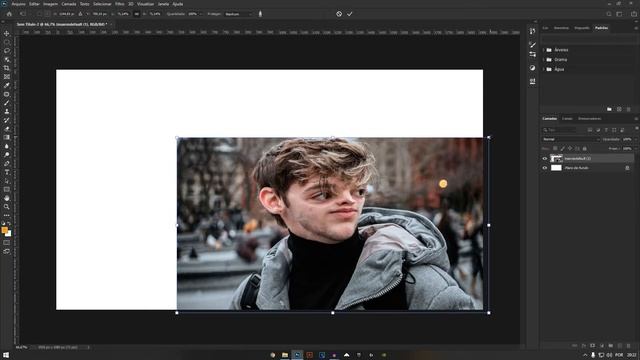
Task: Switch to the Canais tab
Action: click(567, 119)
